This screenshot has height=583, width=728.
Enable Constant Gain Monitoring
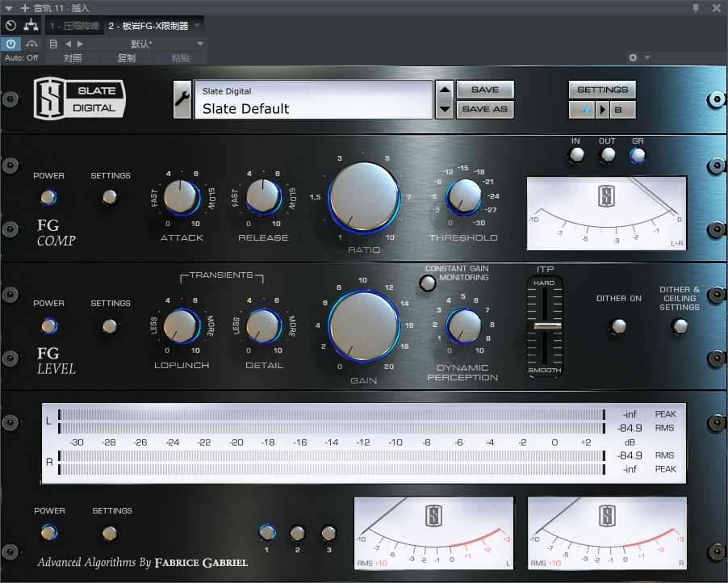(x=426, y=282)
